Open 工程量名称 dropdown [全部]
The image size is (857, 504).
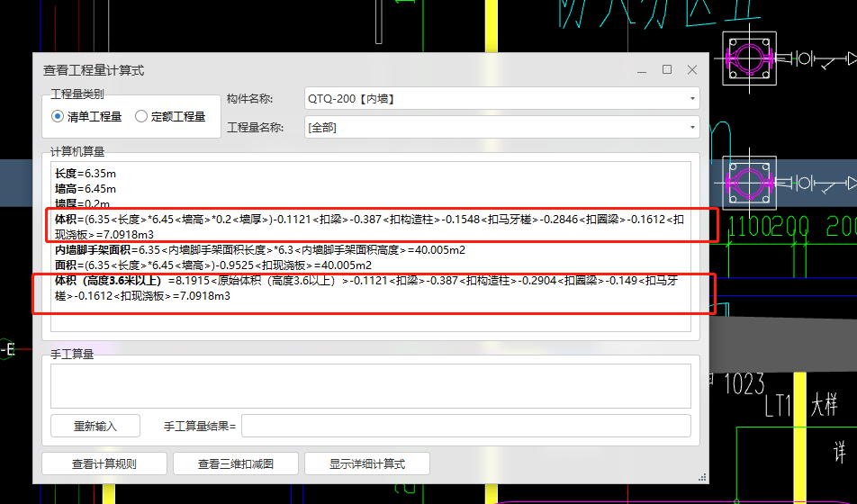click(501, 128)
